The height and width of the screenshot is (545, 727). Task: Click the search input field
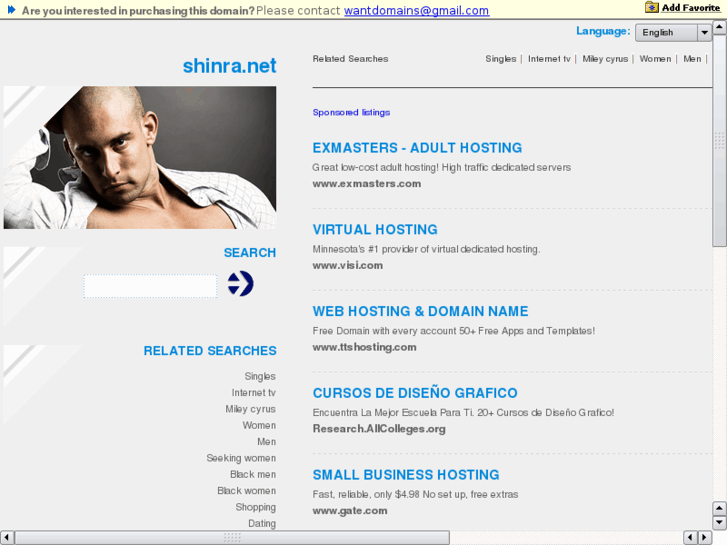point(150,286)
